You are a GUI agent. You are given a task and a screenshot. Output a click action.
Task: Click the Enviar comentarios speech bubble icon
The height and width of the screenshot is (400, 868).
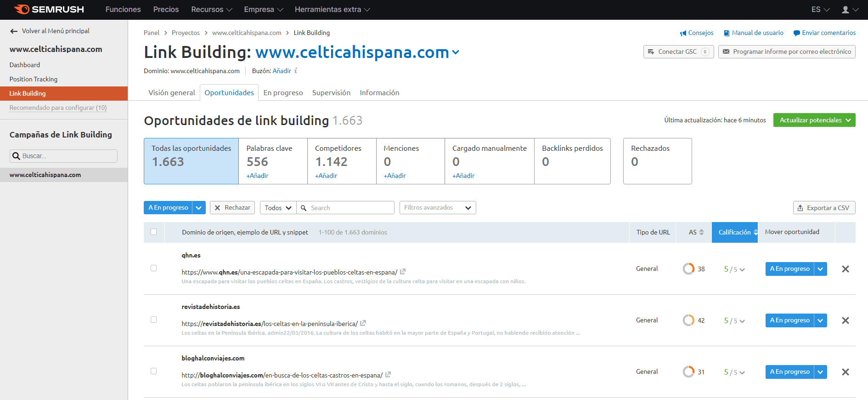pos(797,33)
